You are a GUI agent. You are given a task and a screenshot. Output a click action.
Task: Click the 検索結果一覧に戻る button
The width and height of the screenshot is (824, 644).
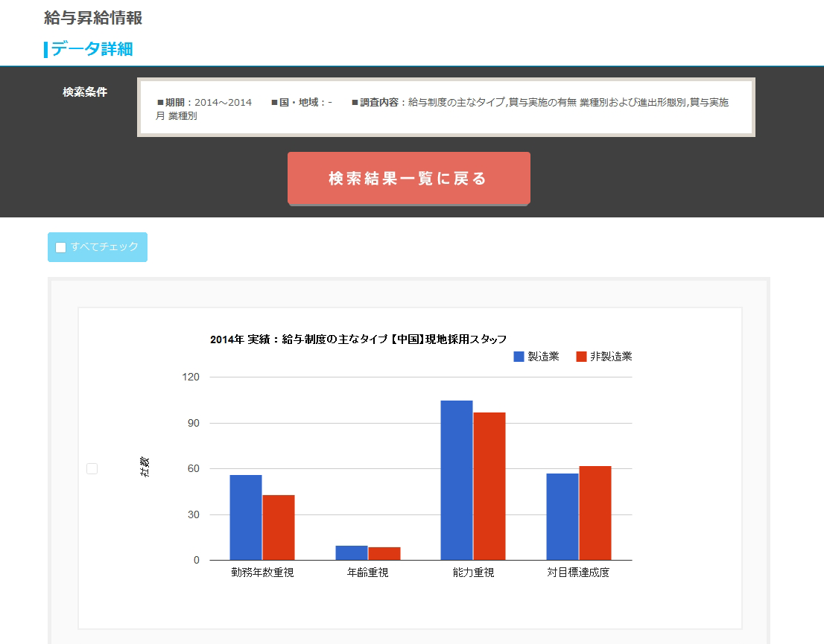click(408, 179)
